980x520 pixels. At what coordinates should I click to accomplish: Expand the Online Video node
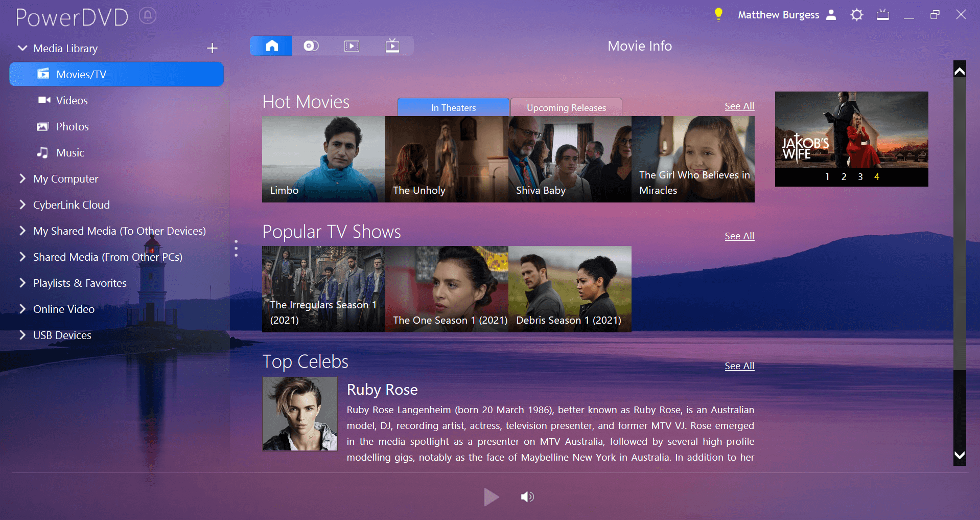[x=22, y=309]
